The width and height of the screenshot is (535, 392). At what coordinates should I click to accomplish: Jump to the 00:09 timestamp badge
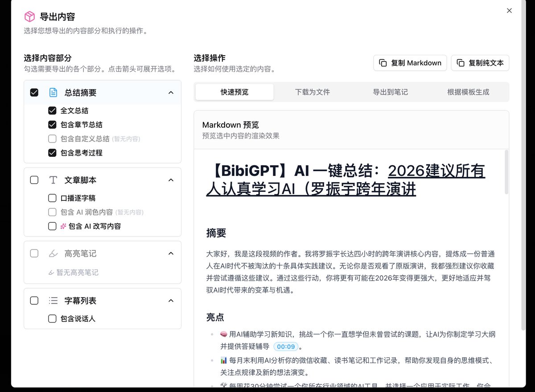(285, 347)
